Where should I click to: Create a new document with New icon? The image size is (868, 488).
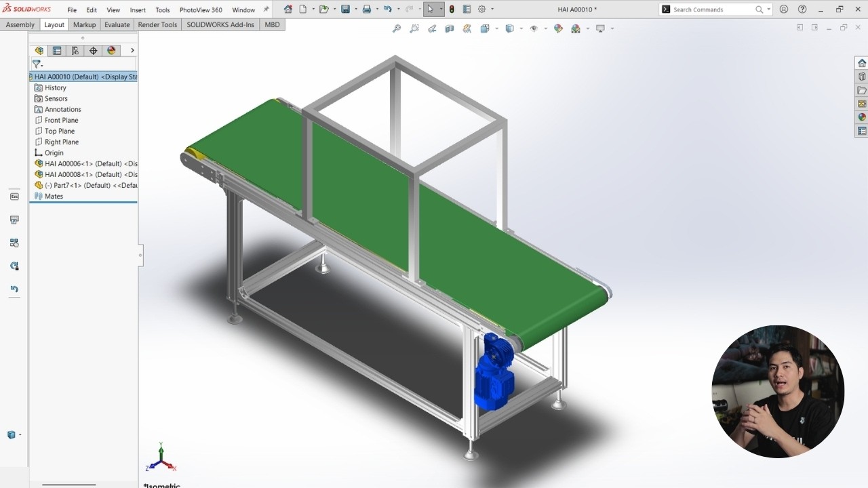303,9
